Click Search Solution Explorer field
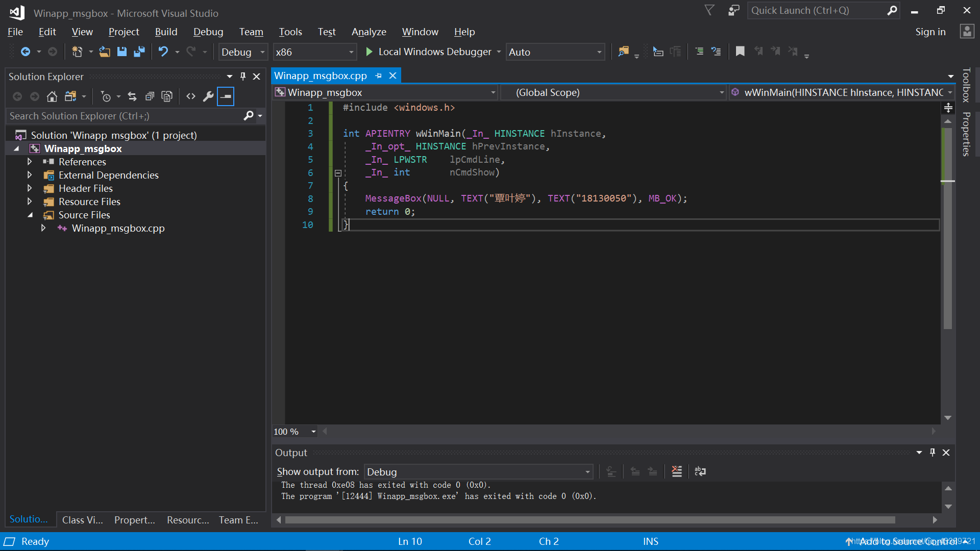 tap(125, 116)
